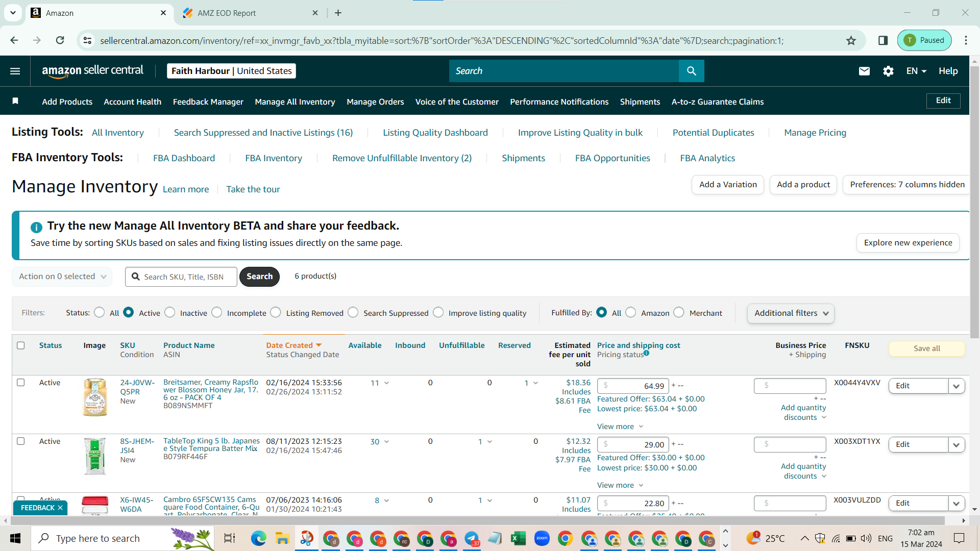Open Zoom from taskbar
The height and width of the screenshot is (551, 980).
click(542, 538)
